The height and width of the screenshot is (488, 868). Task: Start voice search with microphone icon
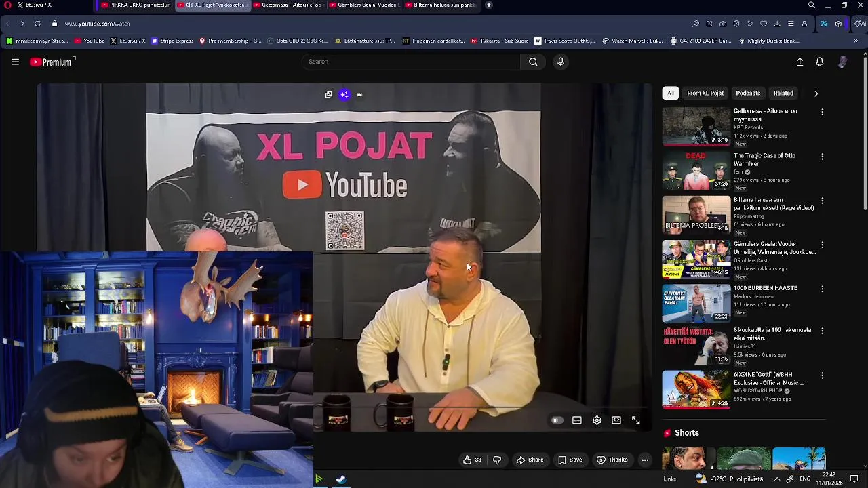tap(560, 62)
